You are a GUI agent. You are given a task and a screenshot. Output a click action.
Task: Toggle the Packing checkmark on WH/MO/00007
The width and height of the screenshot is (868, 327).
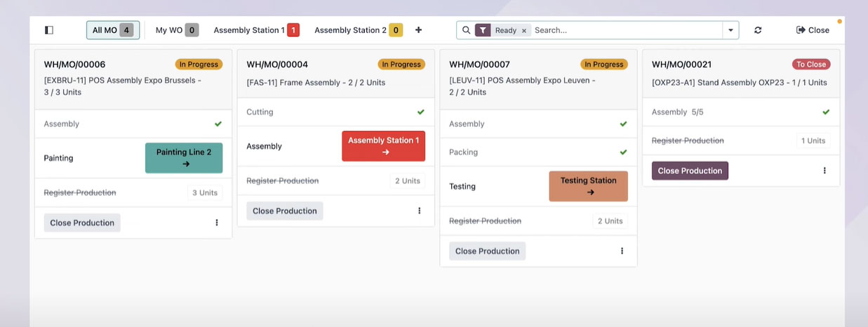[623, 152]
